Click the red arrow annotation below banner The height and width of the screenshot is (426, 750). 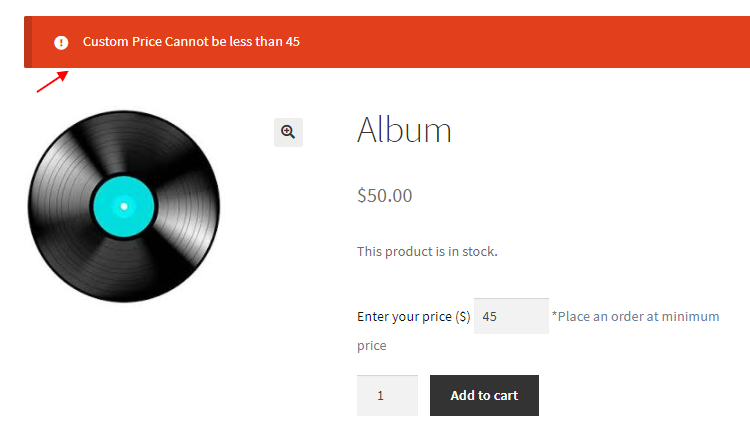pos(53,81)
